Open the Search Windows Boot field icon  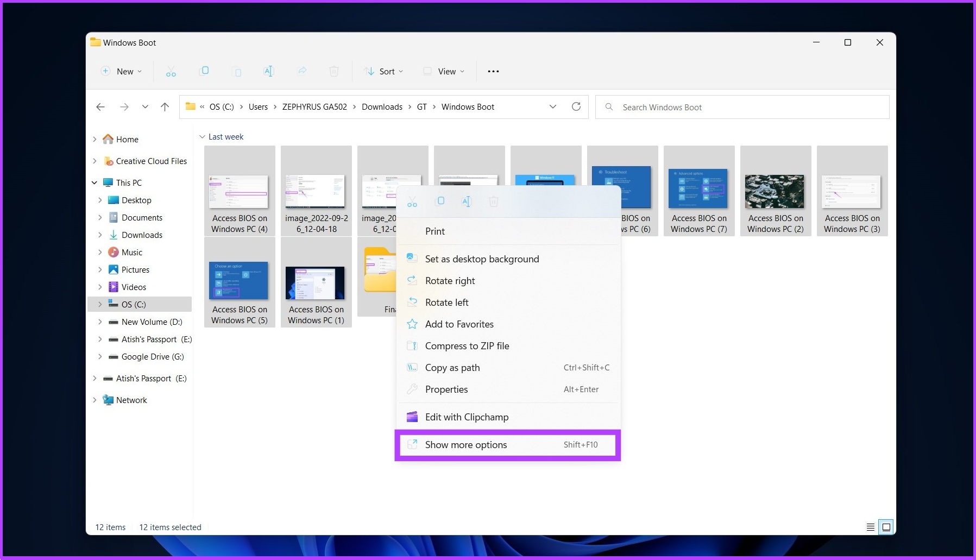click(x=609, y=107)
